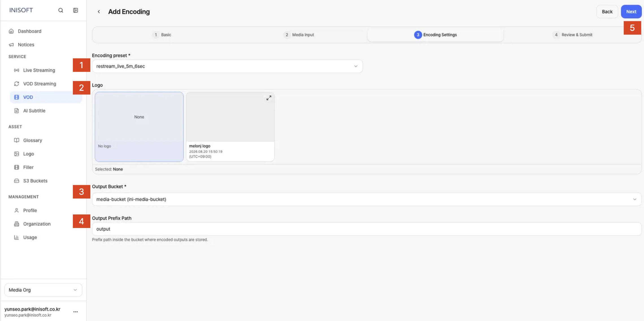The height and width of the screenshot is (321, 644).
Task: Click the search magnifier icon in sidebar
Action: tap(60, 10)
